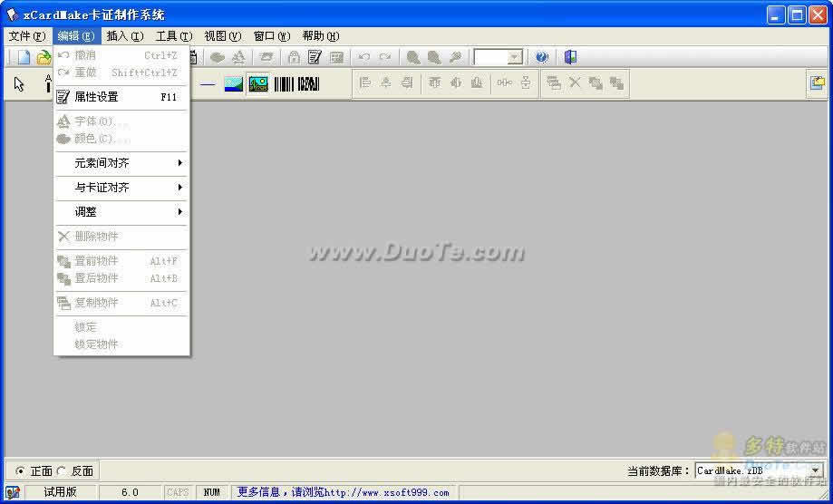Select the 1D barcode tool

284,84
